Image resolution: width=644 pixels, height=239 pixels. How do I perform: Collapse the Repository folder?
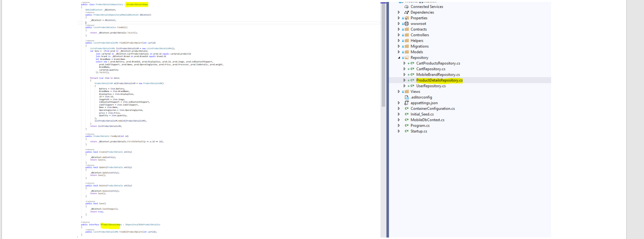399,58
